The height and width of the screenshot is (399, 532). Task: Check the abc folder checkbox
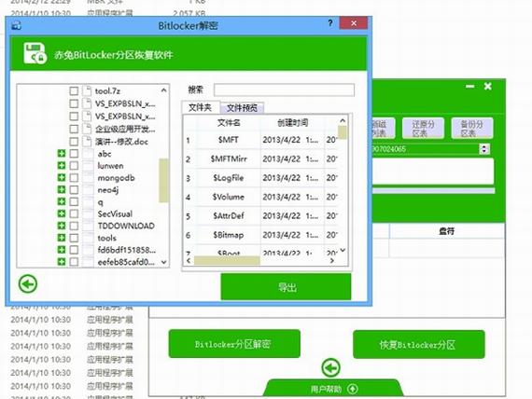74,154
